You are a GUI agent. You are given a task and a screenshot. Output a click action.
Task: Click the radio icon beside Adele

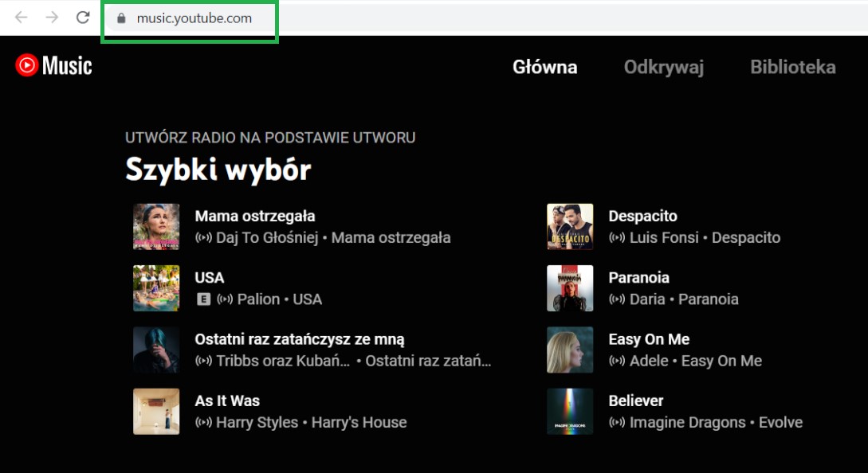[x=617, y=361]
